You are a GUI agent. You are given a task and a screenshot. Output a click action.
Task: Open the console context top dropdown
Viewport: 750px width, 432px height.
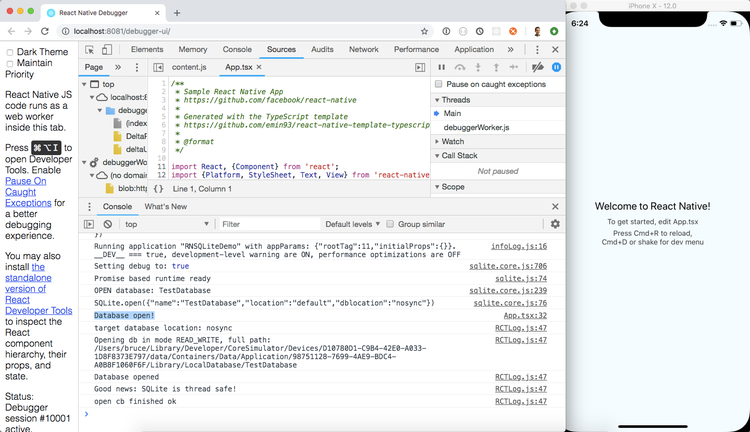tap(166, 224)
